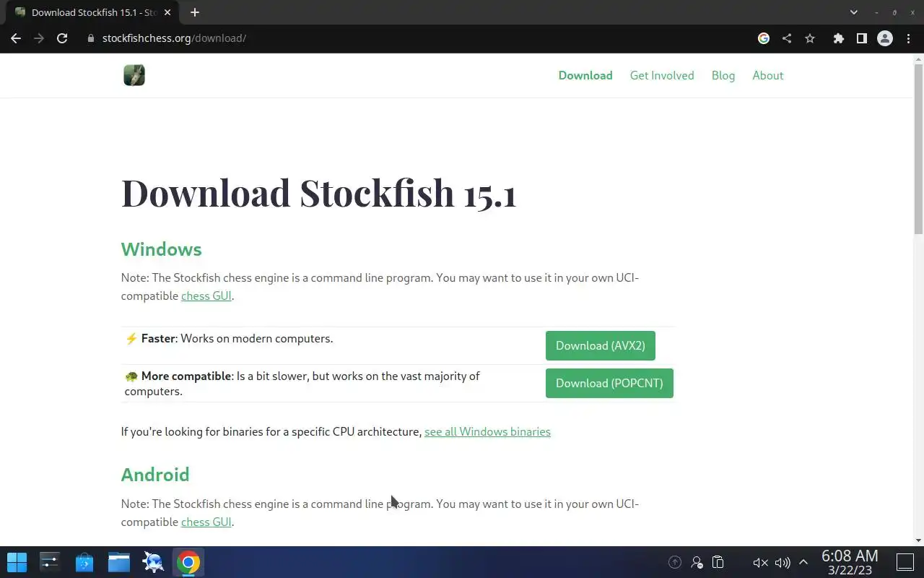Expand the hidden tray icons arrow
924x578 pixels.
coord(803,562)
